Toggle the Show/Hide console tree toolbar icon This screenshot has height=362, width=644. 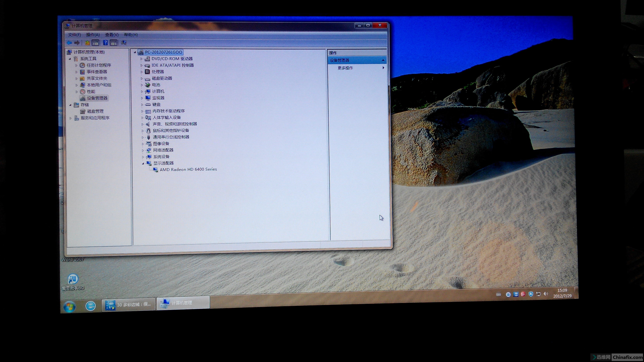96,43
